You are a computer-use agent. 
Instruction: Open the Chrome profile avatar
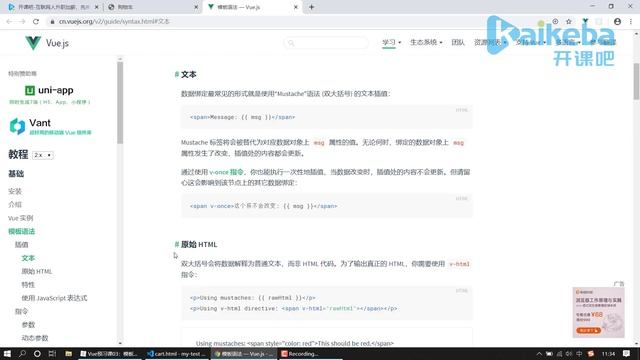(617, 21)
